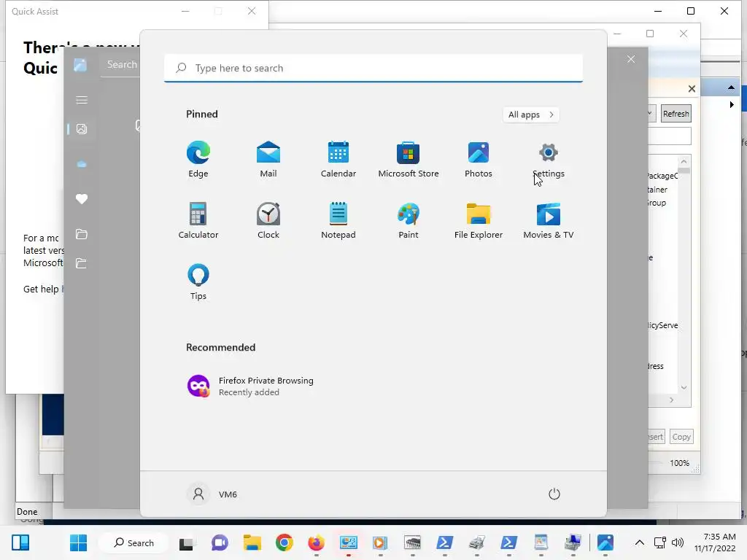
Task: Launch Google Chrome from taskbar
Action: pos(284,542)
